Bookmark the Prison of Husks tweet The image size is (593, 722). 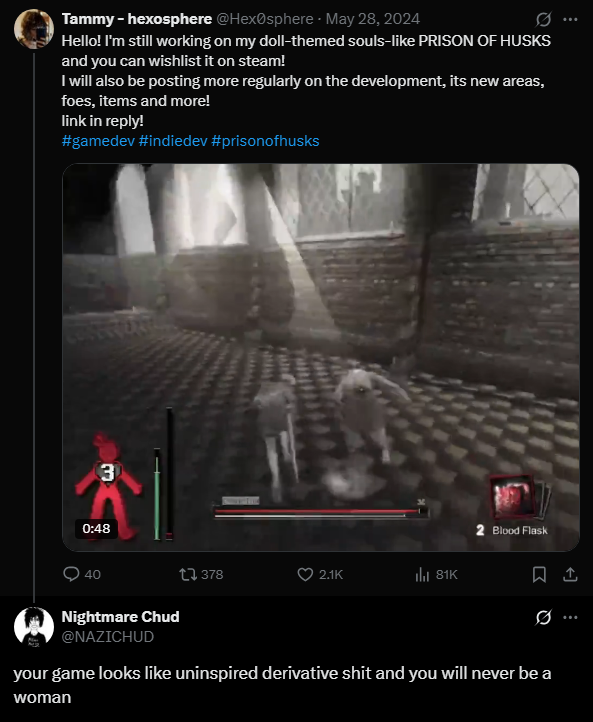(539, 574)
